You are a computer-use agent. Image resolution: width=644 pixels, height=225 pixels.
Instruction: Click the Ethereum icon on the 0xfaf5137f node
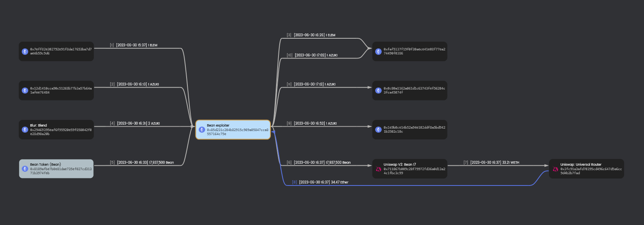click(x=378, y=52)
